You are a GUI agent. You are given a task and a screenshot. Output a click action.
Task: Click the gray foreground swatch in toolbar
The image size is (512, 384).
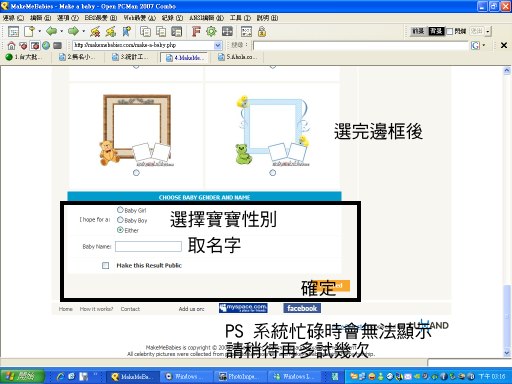coord(418,31)
